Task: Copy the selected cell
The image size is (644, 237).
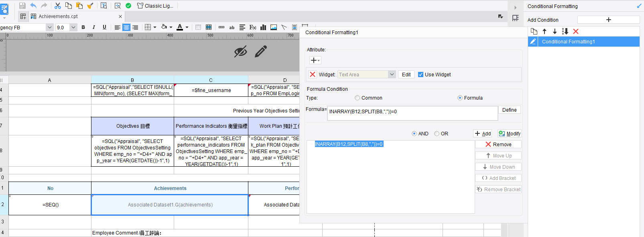Action: pyautogui.click(x=69, y=6)
